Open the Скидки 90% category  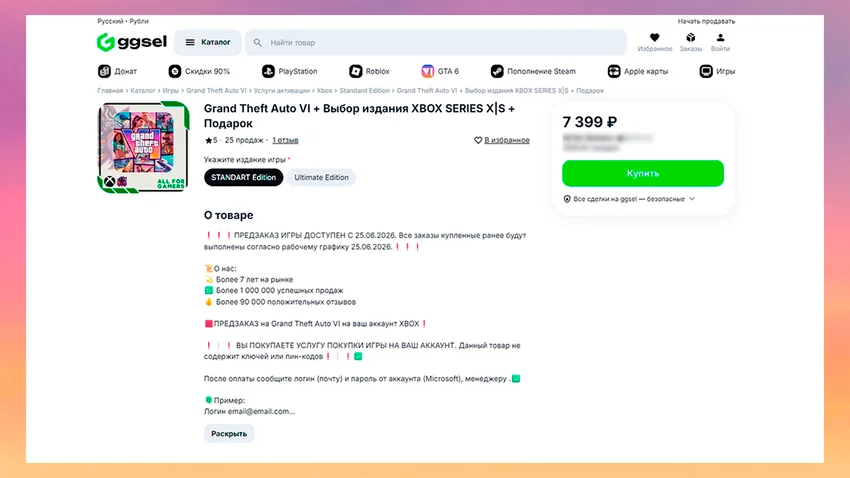[x=199, y=71]
